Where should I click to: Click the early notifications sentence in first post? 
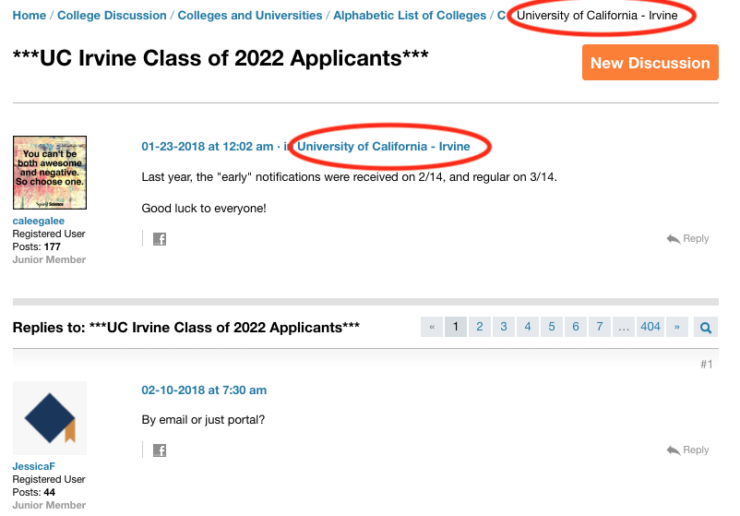tap(349, 177)
